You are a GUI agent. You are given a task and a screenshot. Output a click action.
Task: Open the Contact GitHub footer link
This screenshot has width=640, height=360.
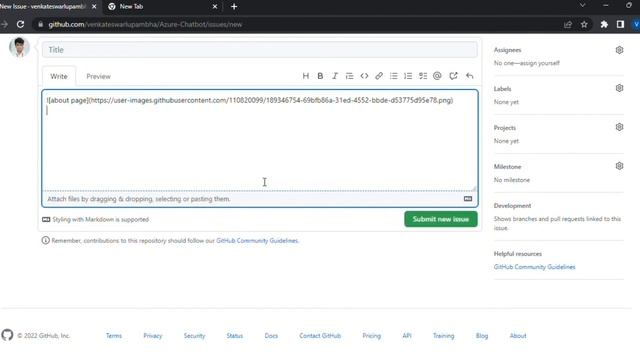click(x=320, y=336)
